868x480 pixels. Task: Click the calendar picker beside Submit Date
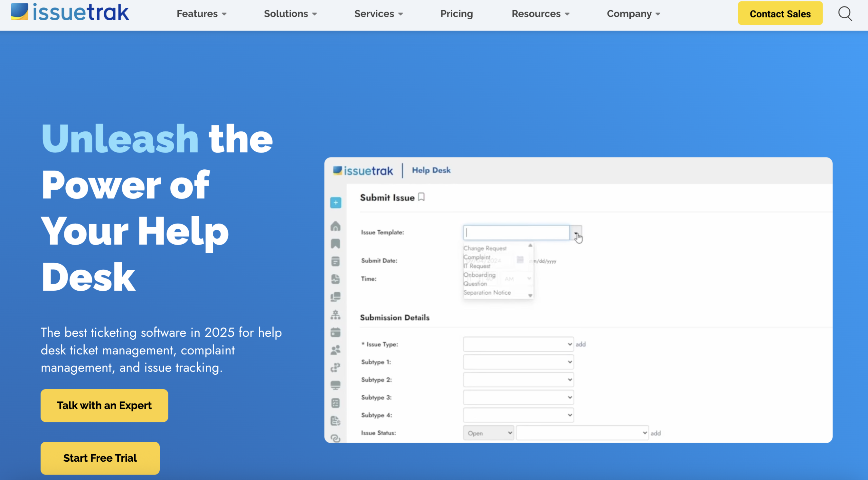coord(520,260)
